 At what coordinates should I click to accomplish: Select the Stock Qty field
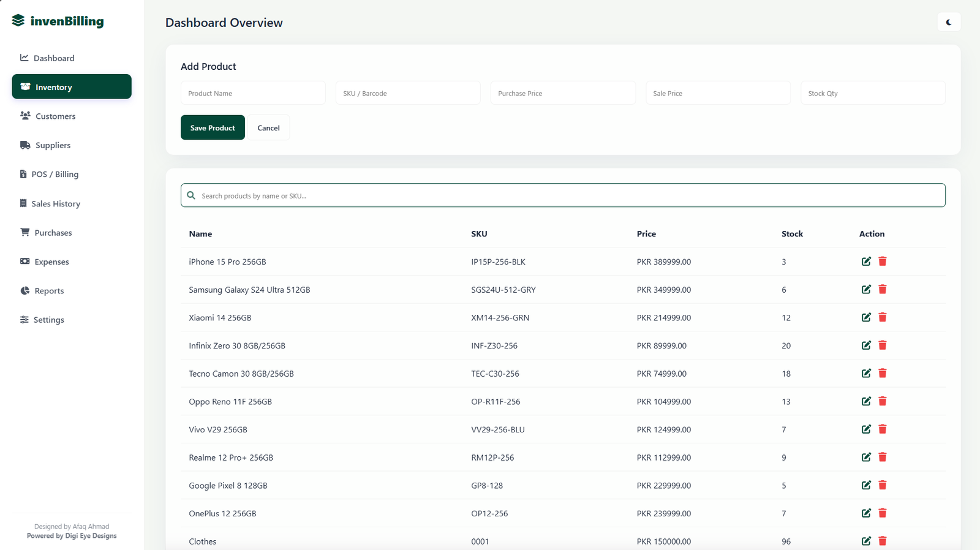(873, 93)
